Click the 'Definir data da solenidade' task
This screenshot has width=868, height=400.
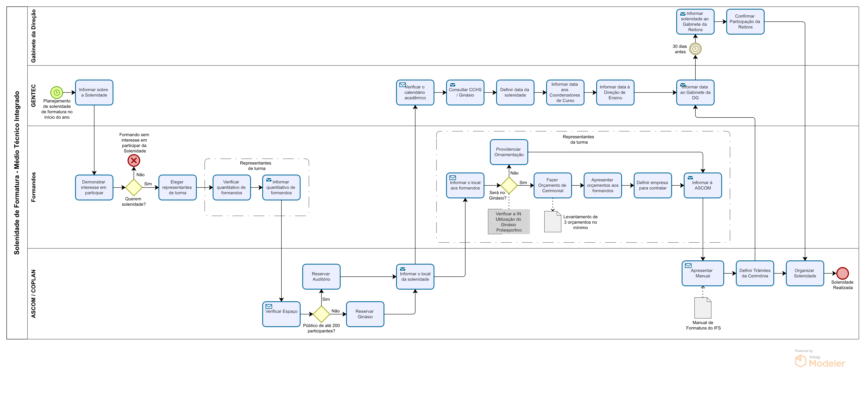point(515,92)
